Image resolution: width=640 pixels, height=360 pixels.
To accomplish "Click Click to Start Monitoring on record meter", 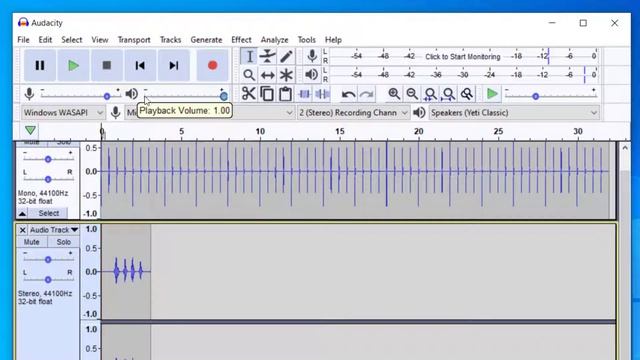I will pos(462,56).
